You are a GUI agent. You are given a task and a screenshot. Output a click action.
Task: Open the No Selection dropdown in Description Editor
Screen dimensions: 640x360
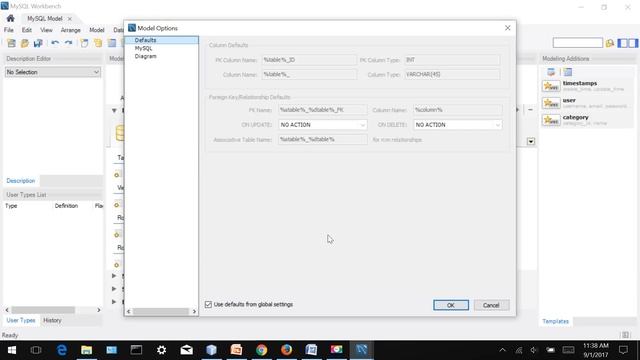[x=53, y=72]
